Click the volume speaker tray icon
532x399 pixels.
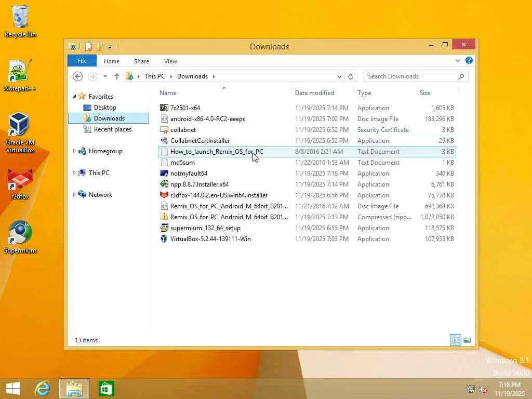[x=483, y=389]
